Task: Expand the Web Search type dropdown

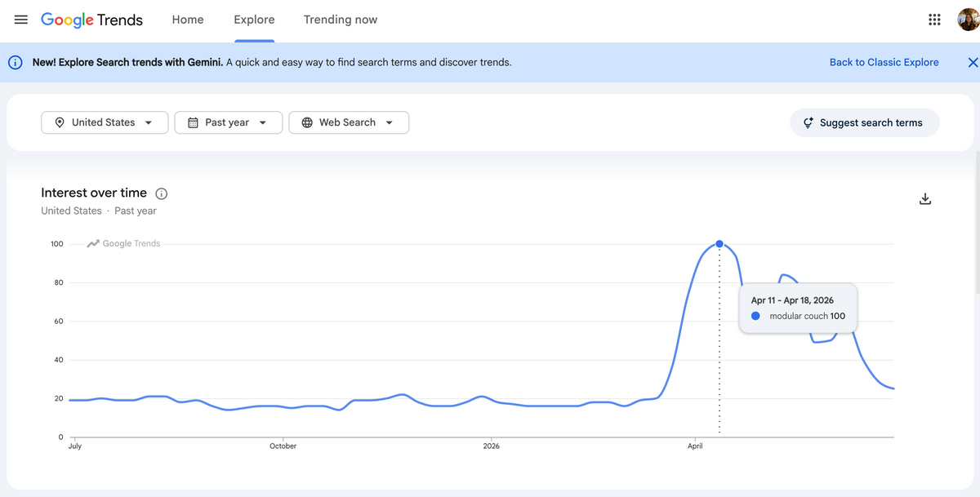Action: tap(349, 122)
